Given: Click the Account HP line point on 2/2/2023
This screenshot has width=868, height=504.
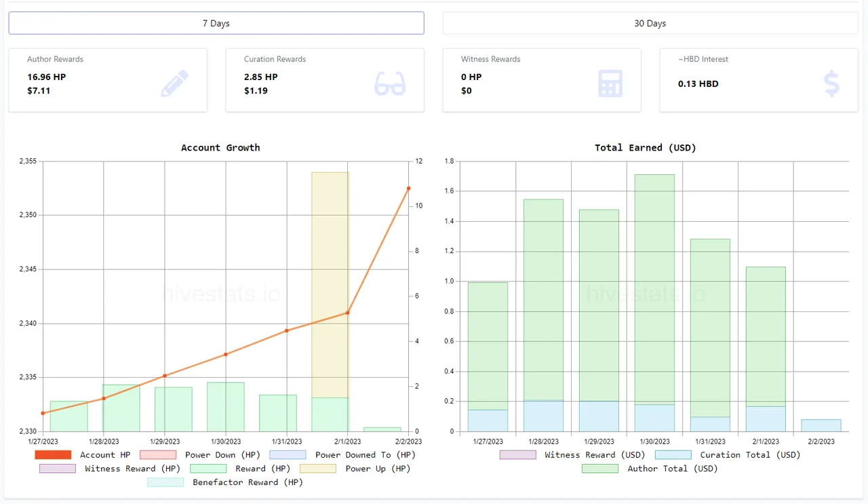Looking at the screenshot, I should [408, 188].
